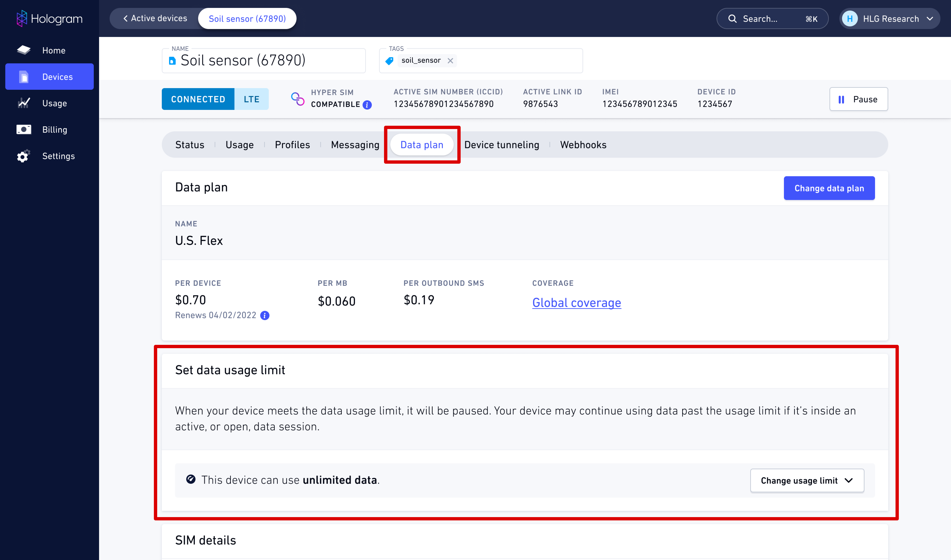Go back to Active devices
The image size is (951, 560).
[155, 18]
